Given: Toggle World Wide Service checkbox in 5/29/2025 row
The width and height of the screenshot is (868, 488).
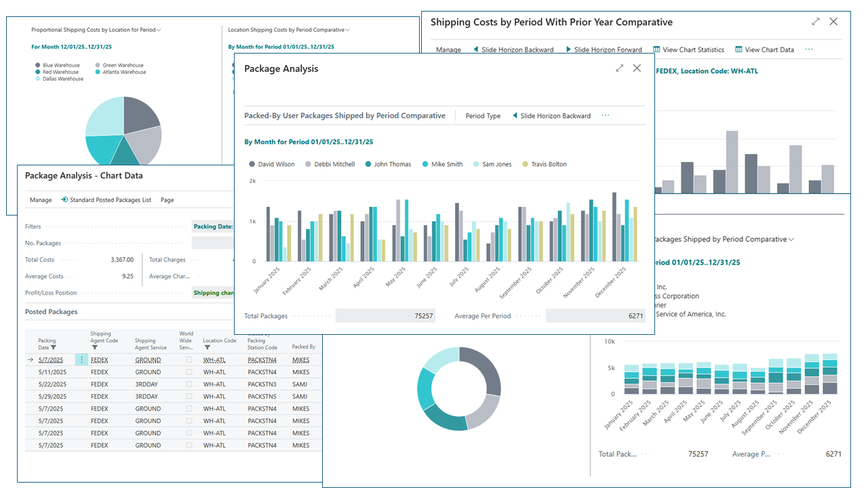Looking at the screenshot, I should 189,396.
